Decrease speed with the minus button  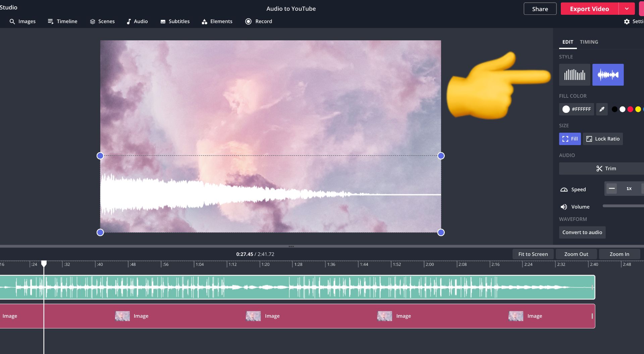click(611, 189)
